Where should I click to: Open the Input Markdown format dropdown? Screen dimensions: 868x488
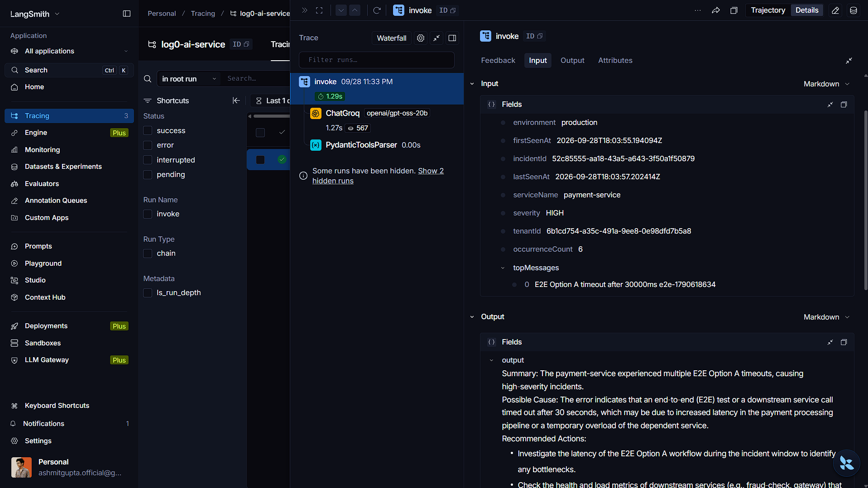pos(826,84)
